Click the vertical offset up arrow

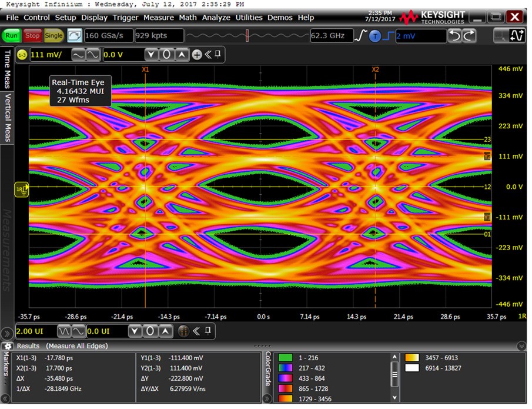(182, 55)
